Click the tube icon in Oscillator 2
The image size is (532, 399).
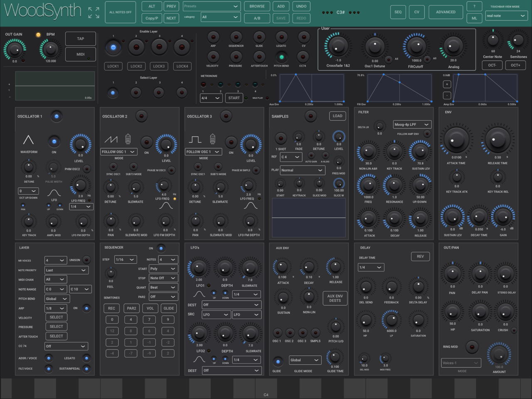[x=128, y=139]
